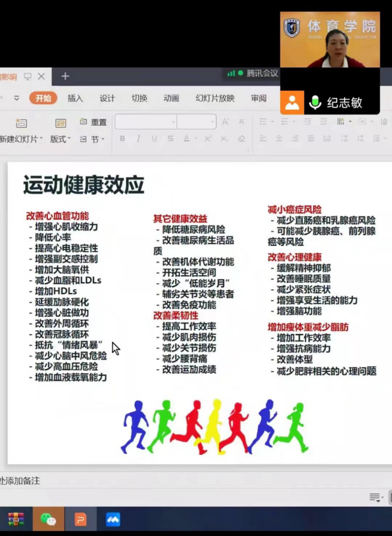Viewport: 392px width, 536px height.
Task: Apply Italic formatting to text
Action: (x=139, y=138)
